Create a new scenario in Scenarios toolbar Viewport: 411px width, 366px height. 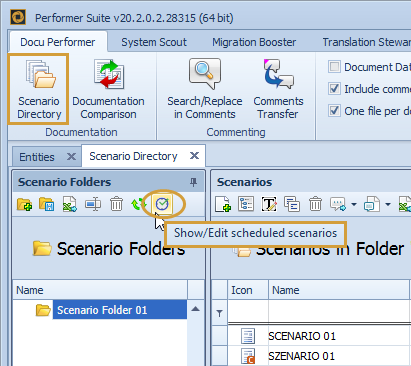click(x=223, y=204)
